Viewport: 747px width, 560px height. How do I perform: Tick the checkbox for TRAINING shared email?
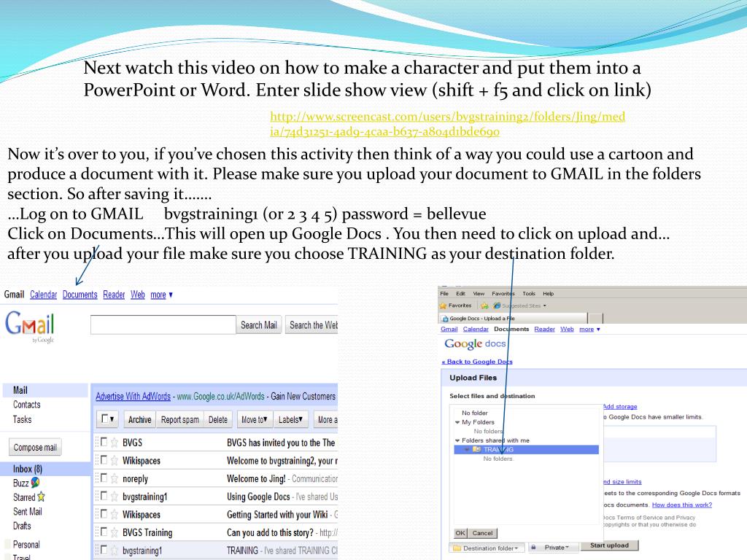pos(104,550)
